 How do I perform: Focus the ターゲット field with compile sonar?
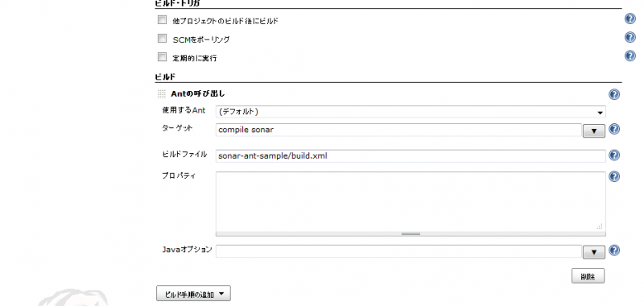tap(398, 130)
